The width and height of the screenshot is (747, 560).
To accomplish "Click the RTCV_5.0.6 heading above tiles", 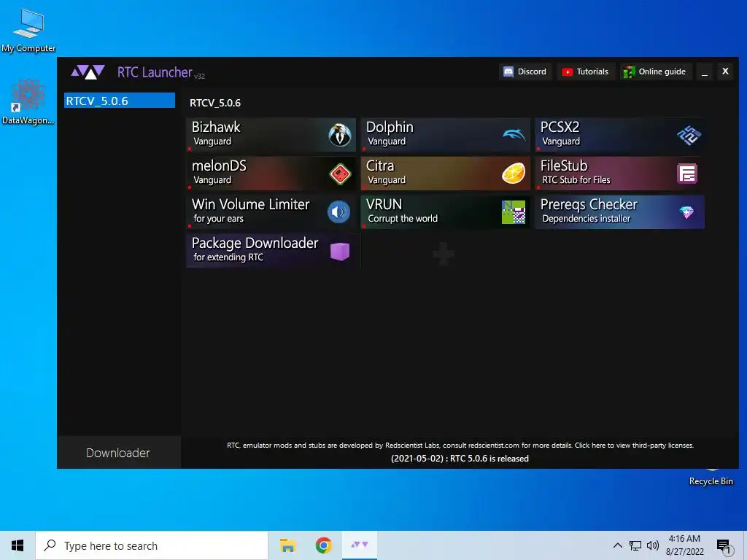I will pyautogui.click(x=215, y=103).
